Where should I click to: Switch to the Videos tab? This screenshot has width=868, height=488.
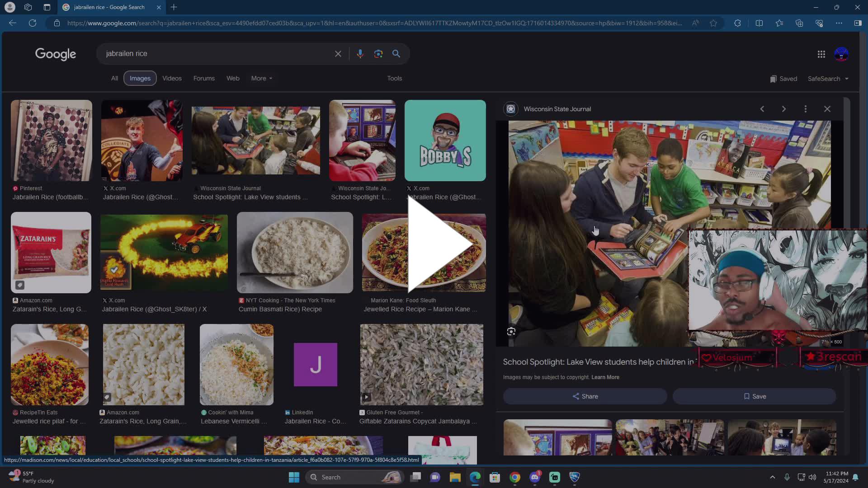[172, 78]
